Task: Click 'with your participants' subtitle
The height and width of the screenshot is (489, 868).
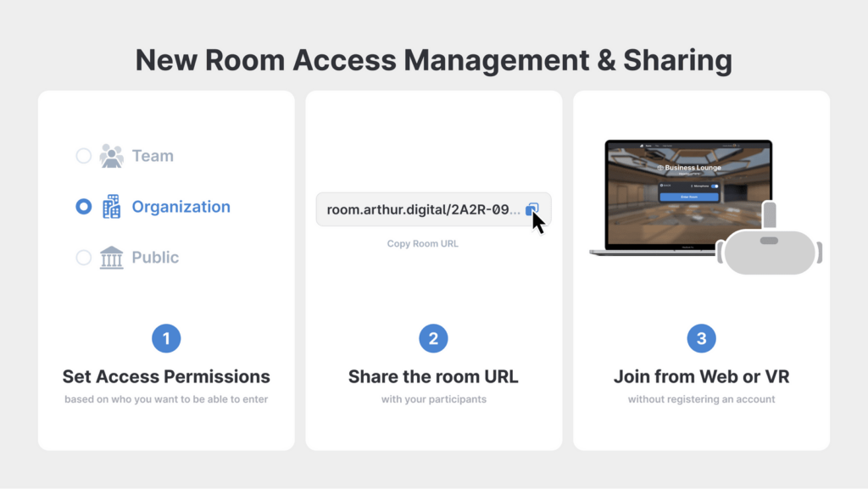Action: click(x=433, y=399)
